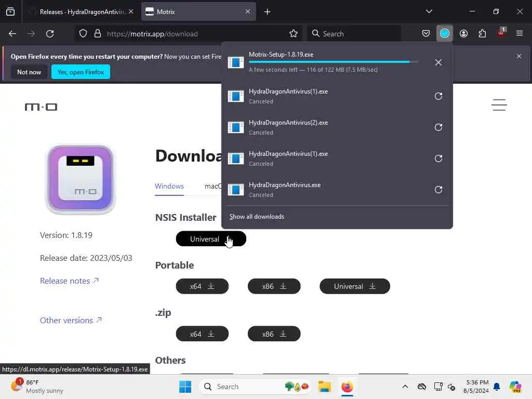Click the Firefox taskbar icon
This screenshot has width=532, height=399.
pyautogui.click(x=347, y=387)
